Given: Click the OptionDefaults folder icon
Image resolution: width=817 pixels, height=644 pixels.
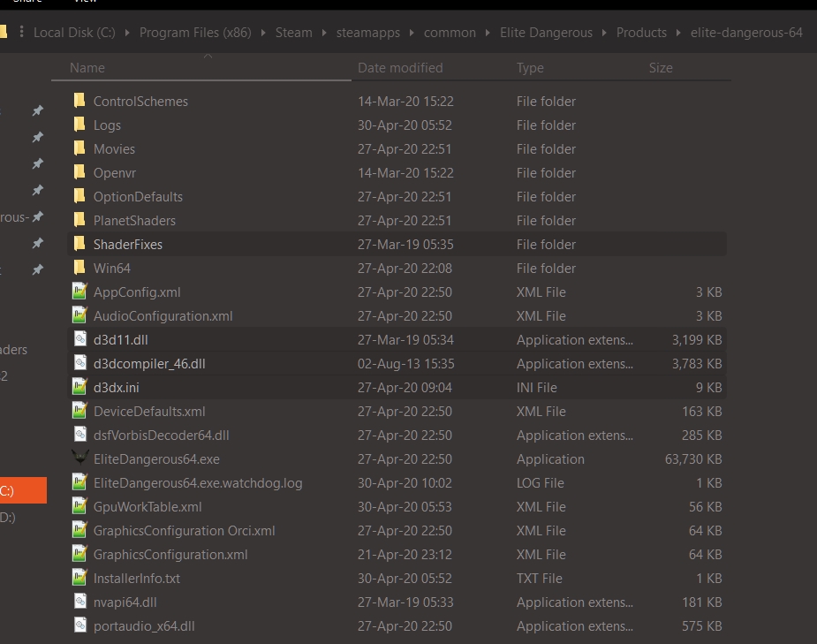Looking at the screenshot, I should (79, 196).
